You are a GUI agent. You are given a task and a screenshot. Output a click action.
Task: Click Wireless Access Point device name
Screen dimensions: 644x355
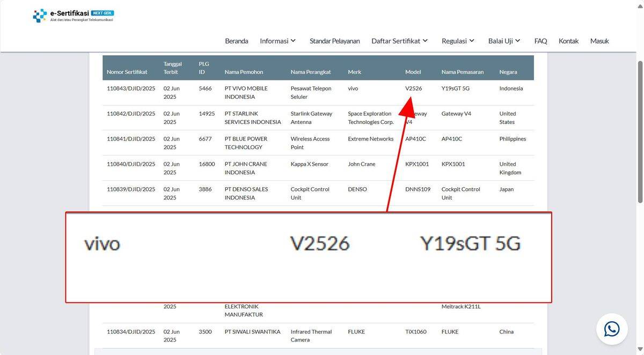coord(310,143)
